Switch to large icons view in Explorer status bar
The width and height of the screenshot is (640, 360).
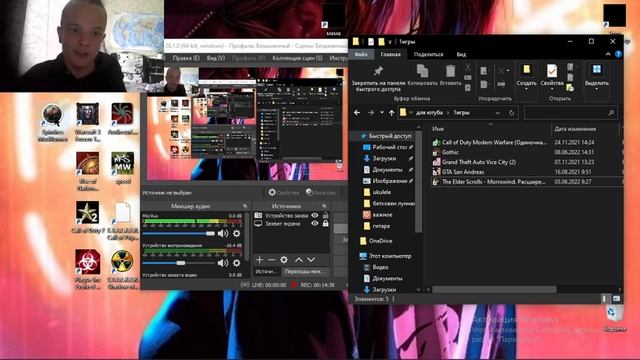click(616, 299)
